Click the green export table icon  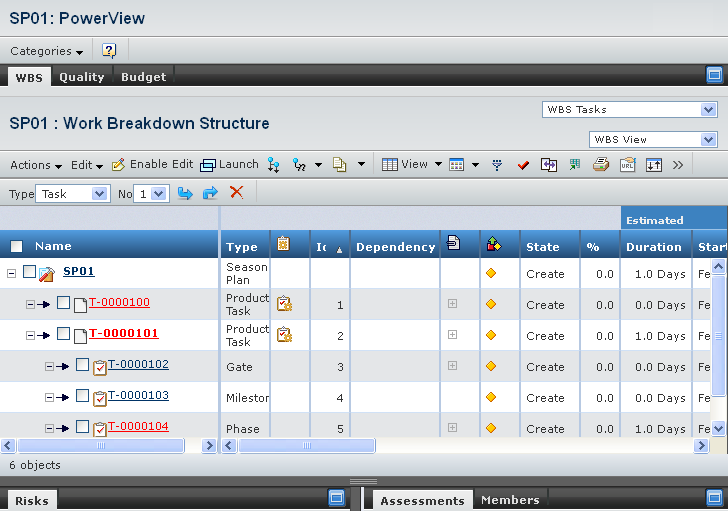(x=575, y=164)
